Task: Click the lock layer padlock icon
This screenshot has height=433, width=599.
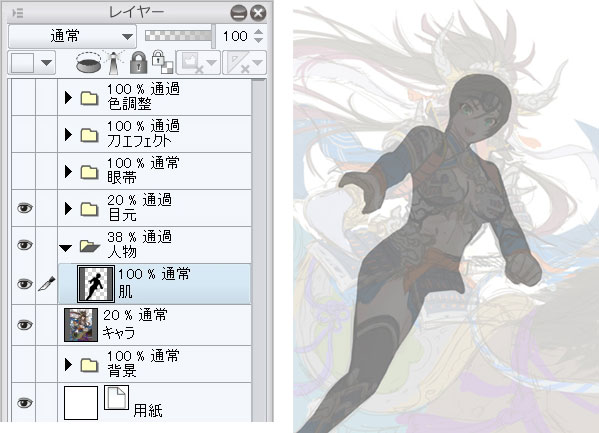Action: coord(138,63)
